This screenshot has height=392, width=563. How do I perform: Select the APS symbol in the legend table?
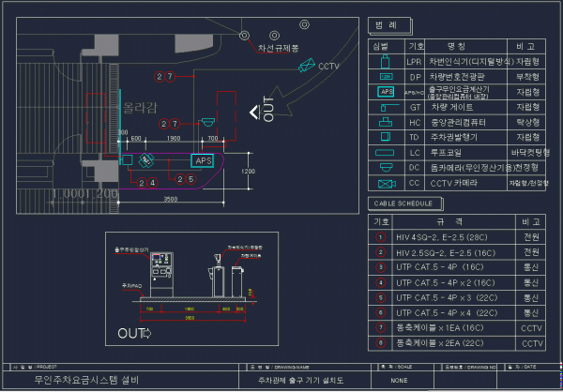point(387,92)
